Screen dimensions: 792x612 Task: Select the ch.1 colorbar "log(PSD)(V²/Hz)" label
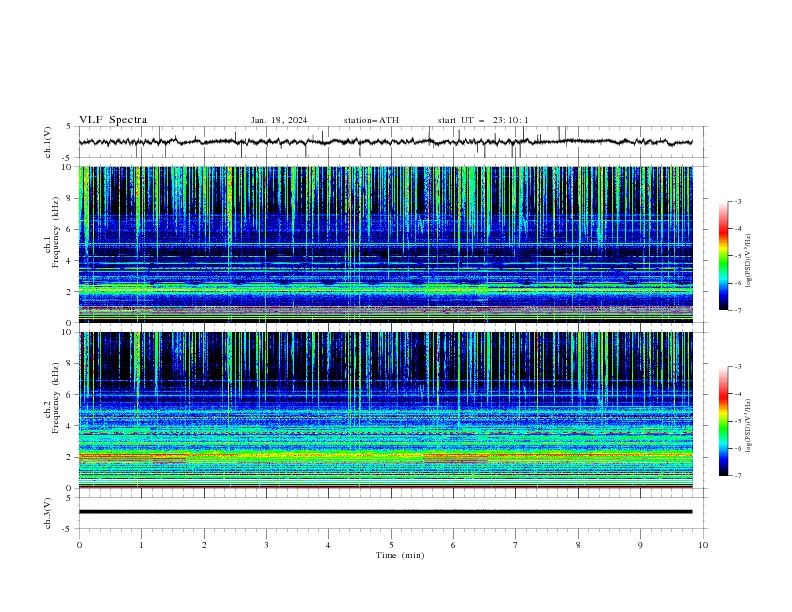(749, 261)
